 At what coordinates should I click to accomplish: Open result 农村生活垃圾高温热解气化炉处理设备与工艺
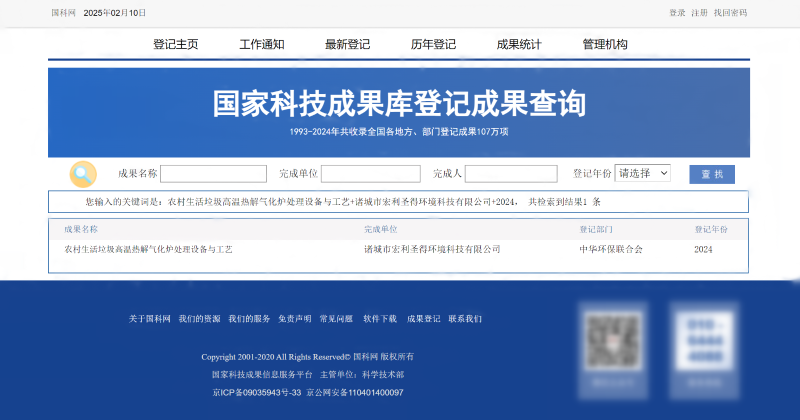[148, 249]
